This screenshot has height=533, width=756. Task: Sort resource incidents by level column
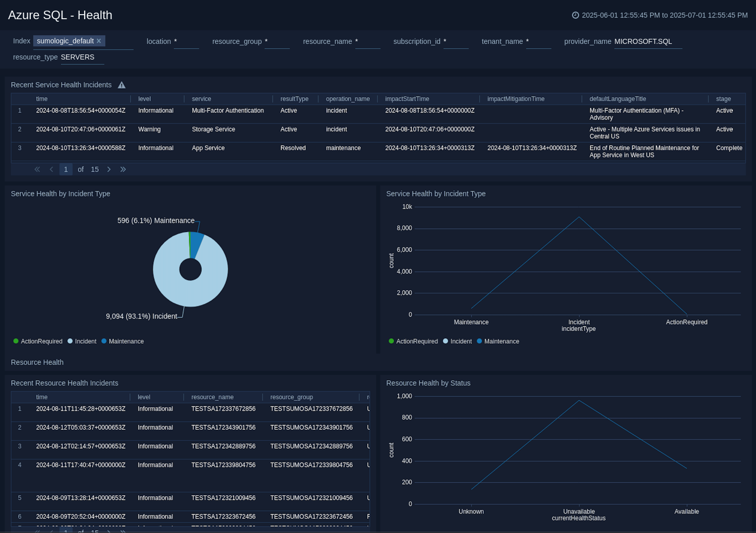pos(144,397)
